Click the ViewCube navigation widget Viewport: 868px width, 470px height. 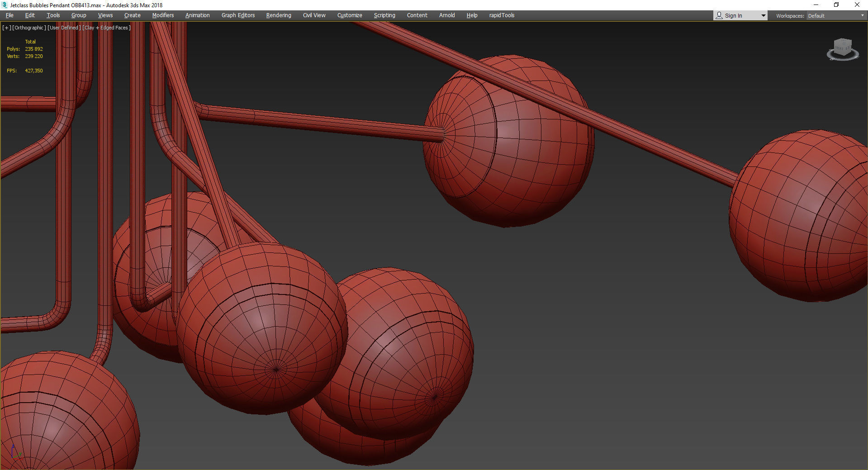pos(843,49)
